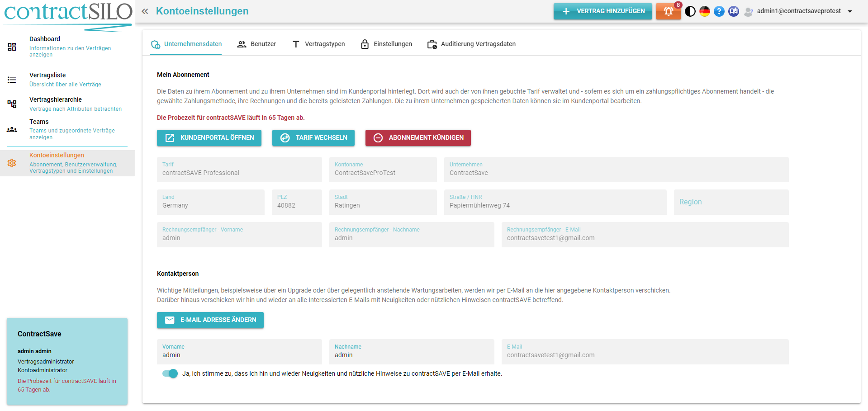Click the Land field
This screenshot has height=411, width=868.
click(x=211, y=202)
